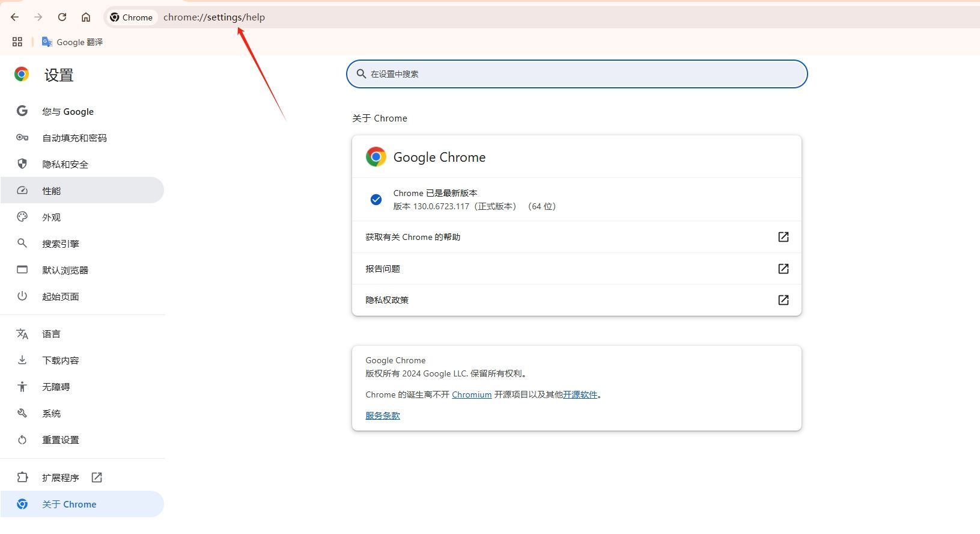This screenshot has width=980, height=534.
Task: Open the 报告问题 row
Action: click(577, 269)
